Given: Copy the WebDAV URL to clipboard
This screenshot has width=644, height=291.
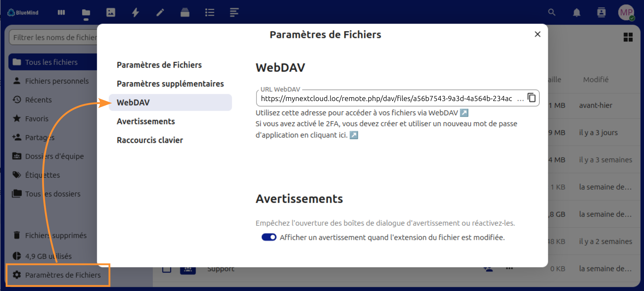Looking at the screenshot, I should (x=532, y=98).
